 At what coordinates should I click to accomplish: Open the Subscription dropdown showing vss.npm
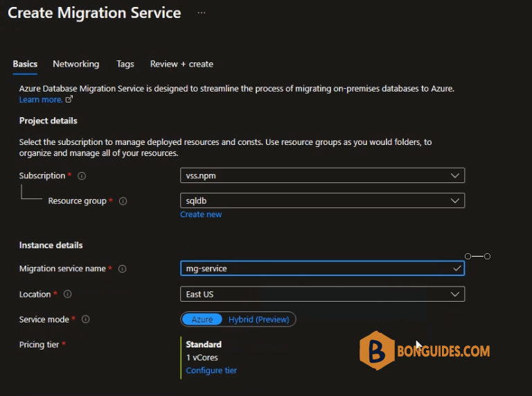pos(322,175)
